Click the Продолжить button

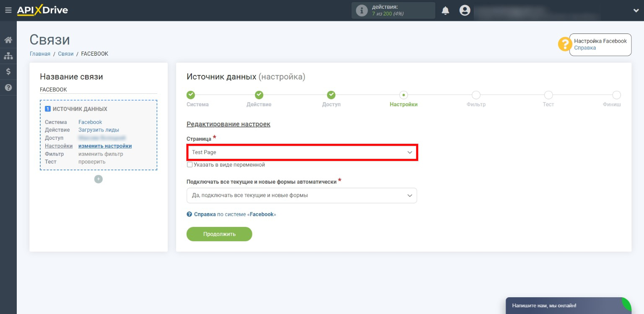coord(219,234)
